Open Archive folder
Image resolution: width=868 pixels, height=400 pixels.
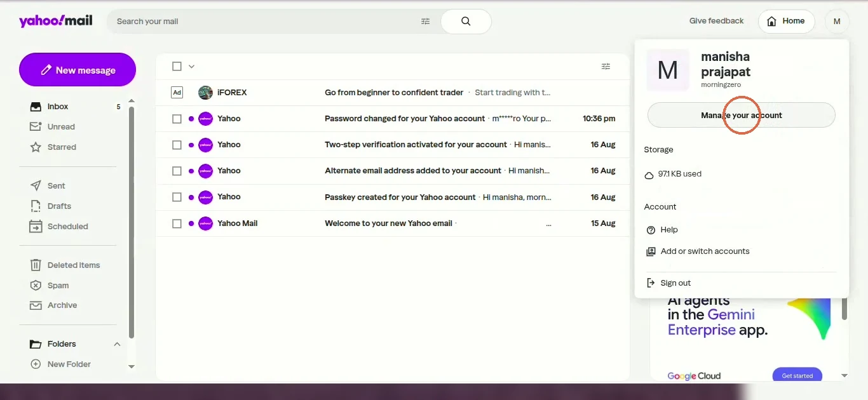tap(62, 305)
